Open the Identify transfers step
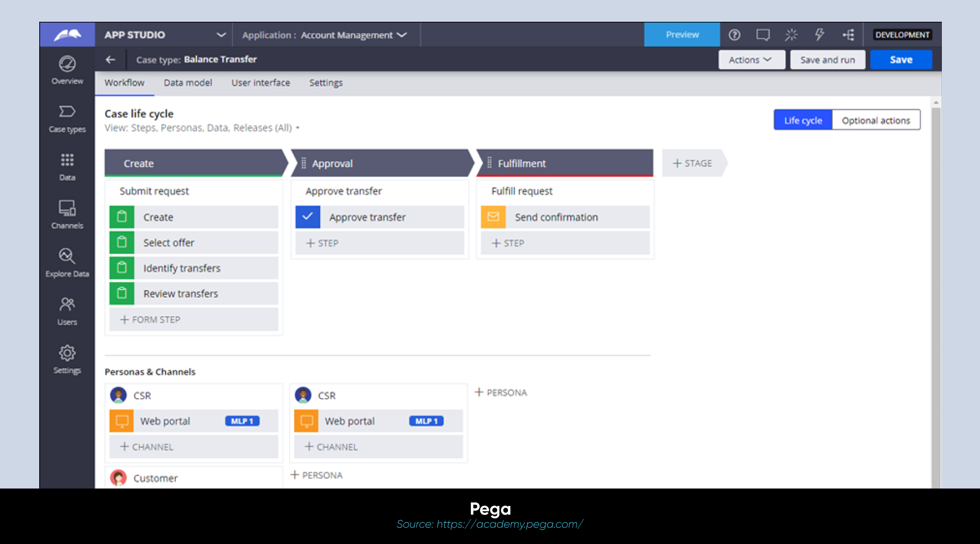 tap(194, 268)
